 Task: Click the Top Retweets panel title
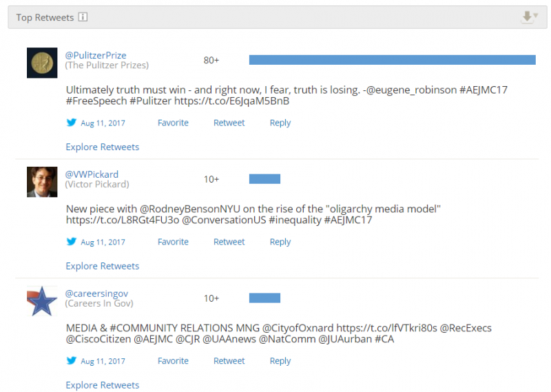coord(45,17)
